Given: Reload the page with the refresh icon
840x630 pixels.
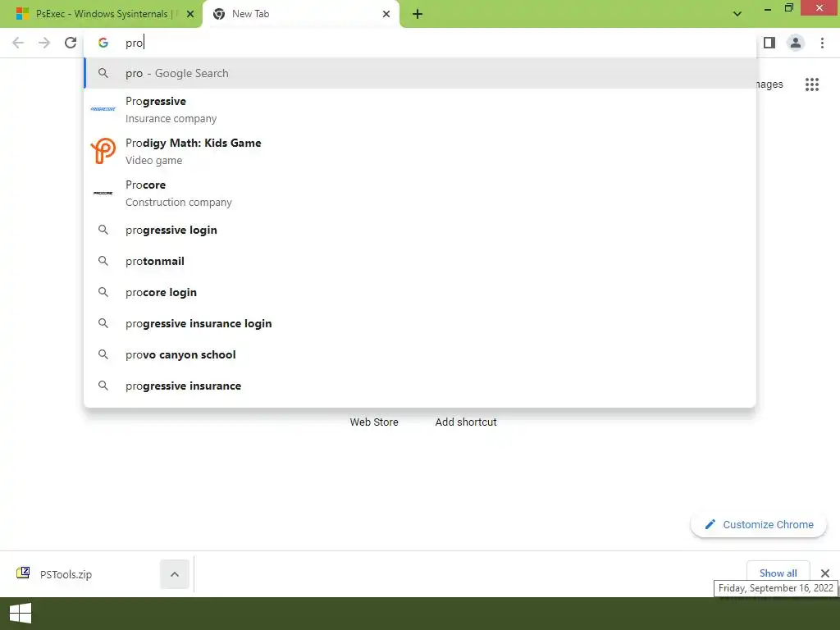Looking at the screenshot, I should tap(71, 43).
